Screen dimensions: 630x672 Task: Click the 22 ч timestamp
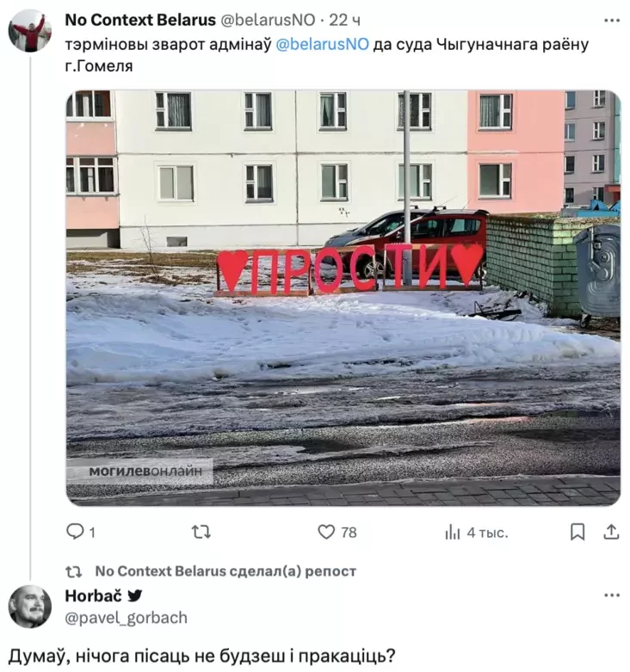pos(344,20)
